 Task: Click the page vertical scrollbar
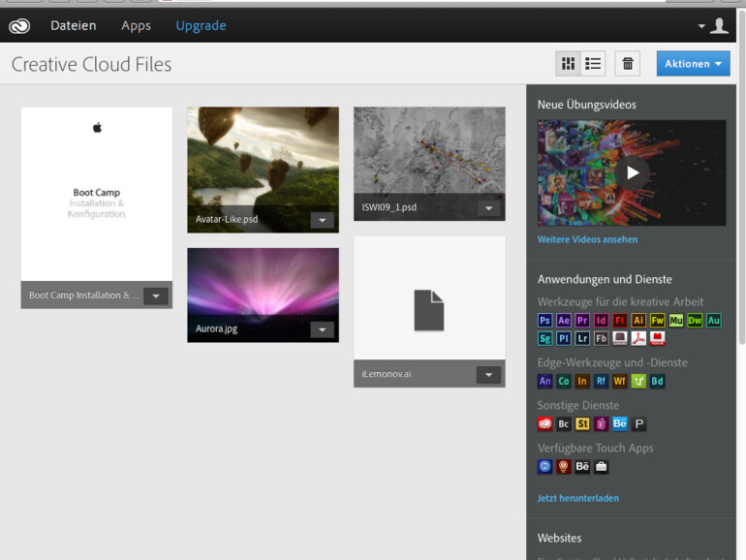741,176
